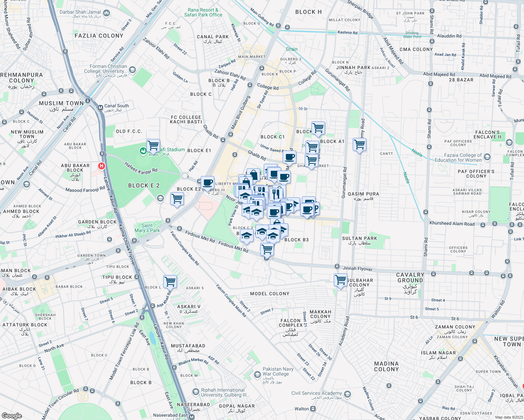Click the Zahoor Elahi Rd label near Block B
This screenshot has height=420, width=524.
click(230, 75)
